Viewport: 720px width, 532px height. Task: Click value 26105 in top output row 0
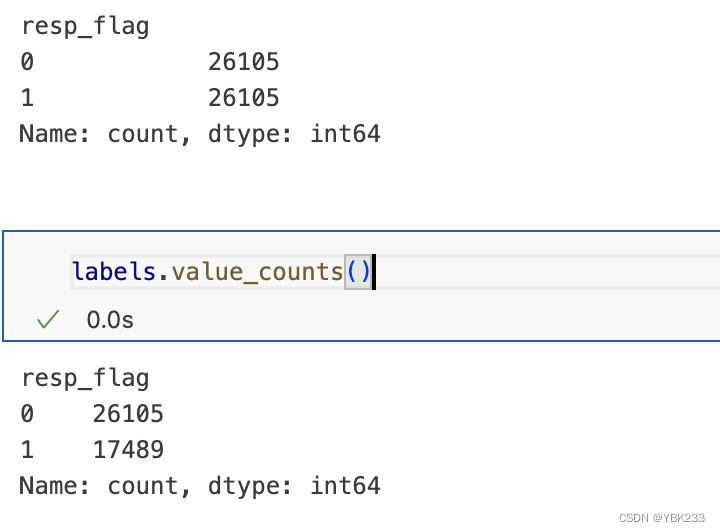pos(243,62)
